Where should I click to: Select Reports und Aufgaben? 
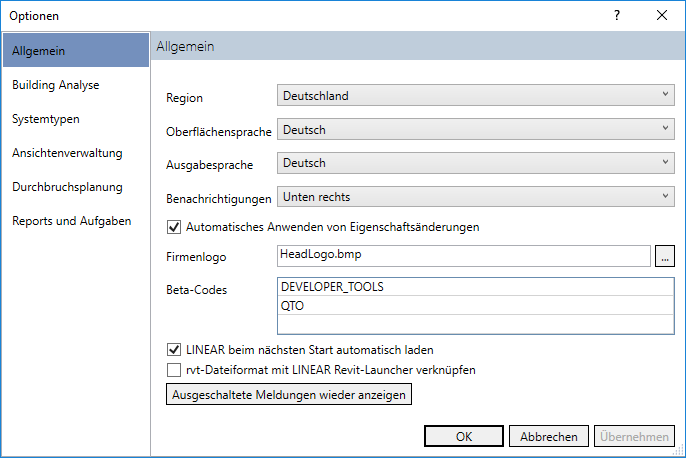(76, 221)
